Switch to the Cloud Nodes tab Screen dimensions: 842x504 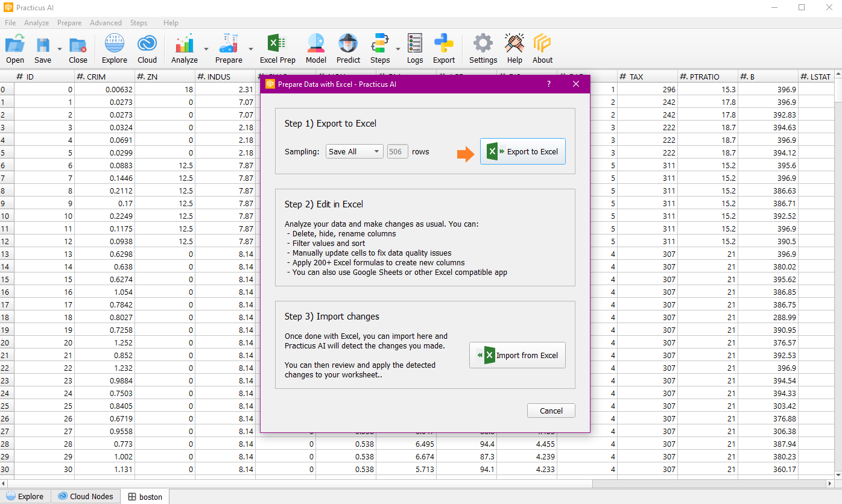[86, 496]
